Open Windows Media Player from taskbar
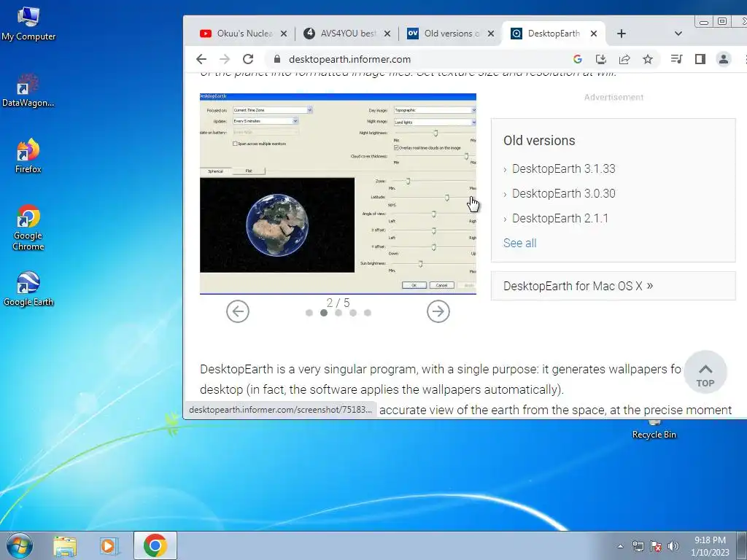This screenshot has width=747, height=560. (109, 545)
